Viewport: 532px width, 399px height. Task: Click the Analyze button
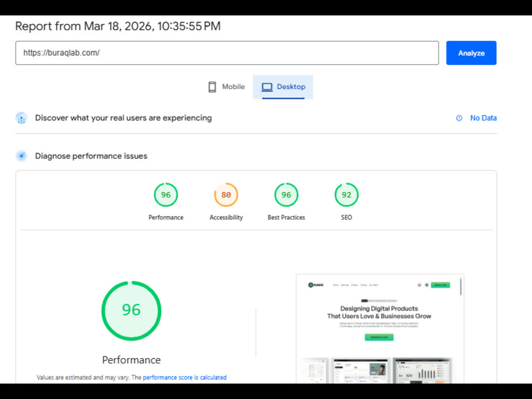pos(471,53)
